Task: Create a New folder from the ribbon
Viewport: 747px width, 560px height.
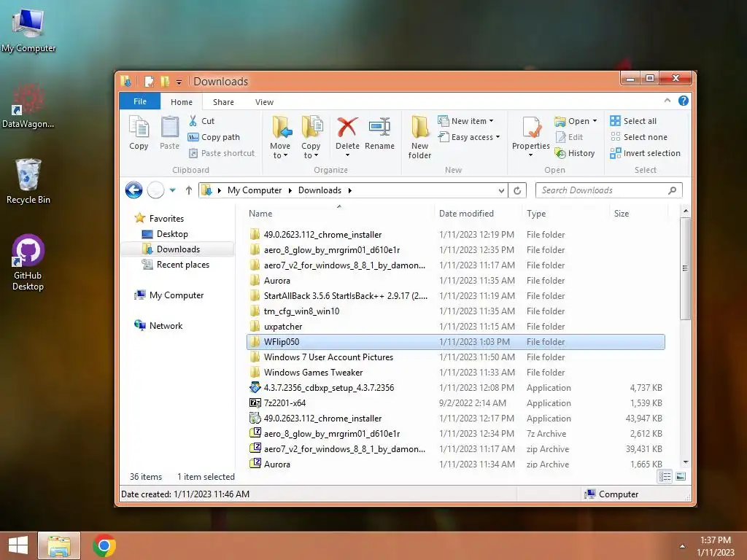Action: 419,136
